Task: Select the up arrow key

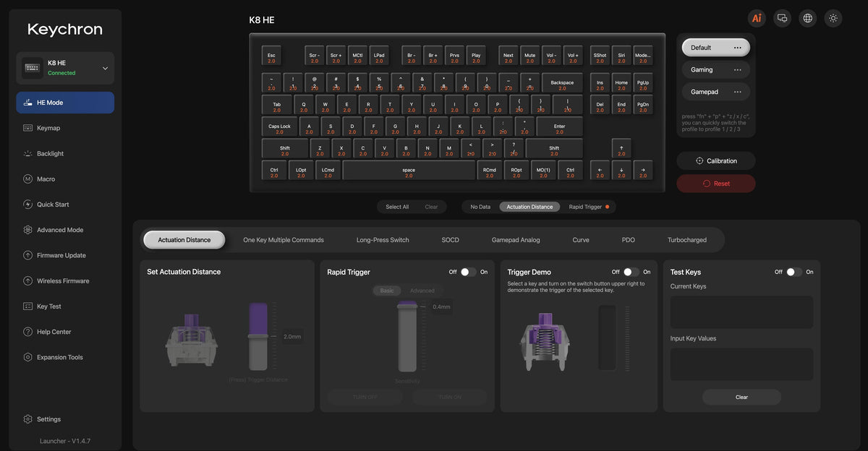Action: (621, 150)
